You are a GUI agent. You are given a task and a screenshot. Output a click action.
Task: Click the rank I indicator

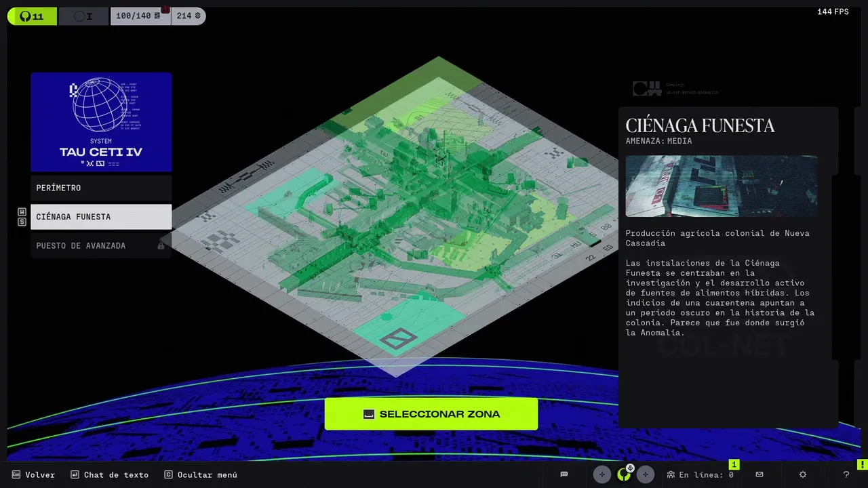click(x=83, y=16)
